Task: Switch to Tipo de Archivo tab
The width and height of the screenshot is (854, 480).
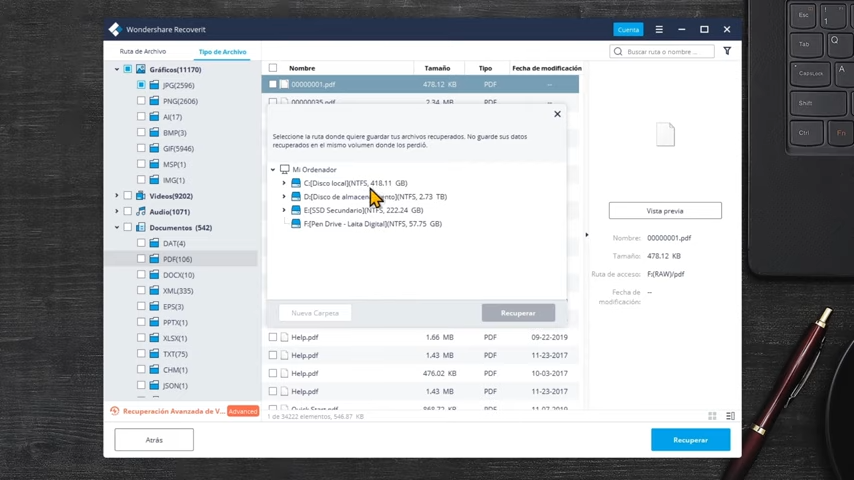Action: pos(222,52)
